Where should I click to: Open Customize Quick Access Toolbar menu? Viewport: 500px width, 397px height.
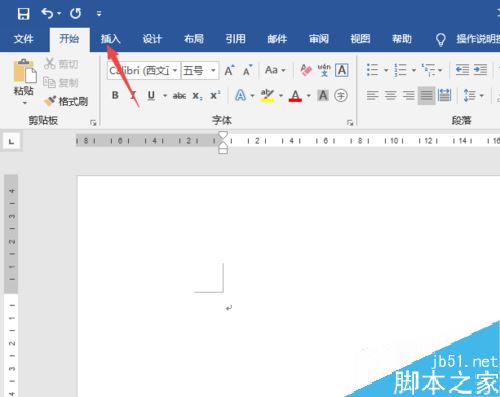(99, 14)
